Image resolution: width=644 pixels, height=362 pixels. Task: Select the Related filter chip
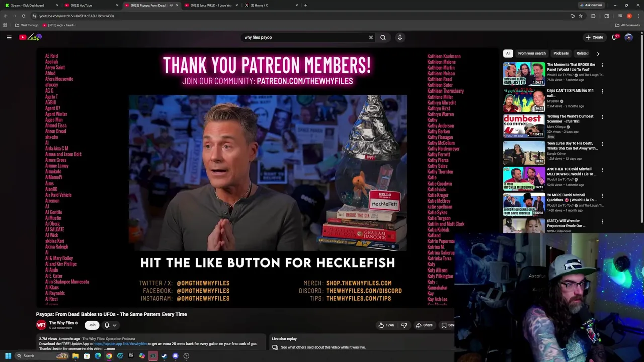(582, 53)
